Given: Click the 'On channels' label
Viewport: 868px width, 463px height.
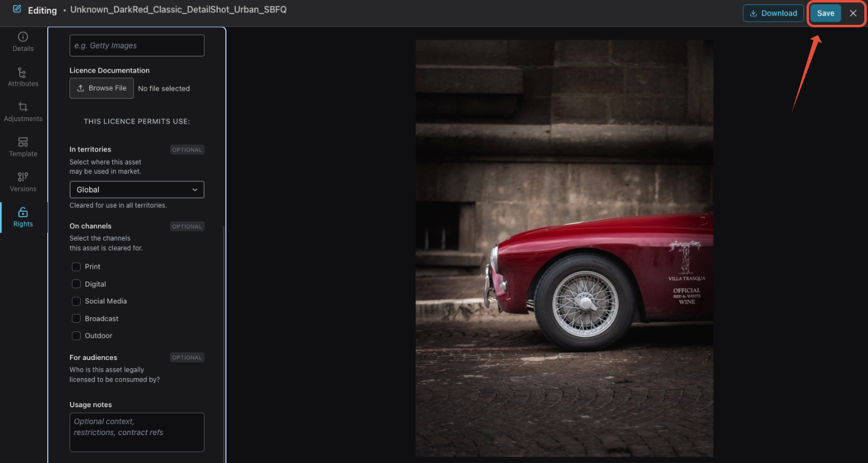Looking at the screenshot, I should click(91, 226).
